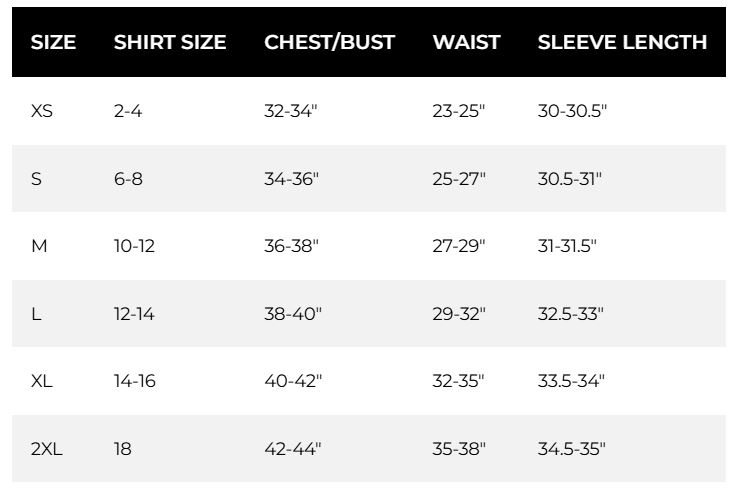Click the XL size label

click(42, 381)
